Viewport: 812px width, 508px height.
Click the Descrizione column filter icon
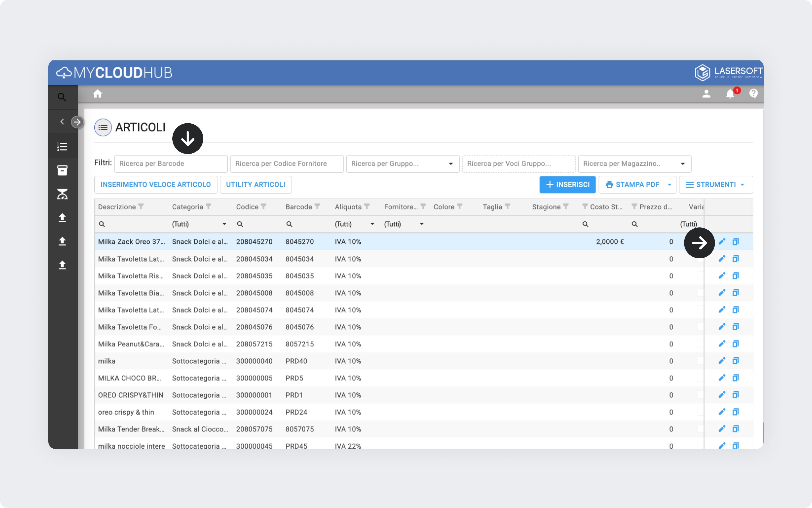141,207
